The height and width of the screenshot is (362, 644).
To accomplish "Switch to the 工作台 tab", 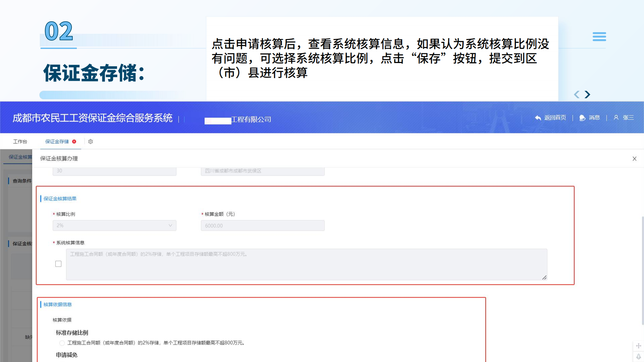I will point(20,141).
